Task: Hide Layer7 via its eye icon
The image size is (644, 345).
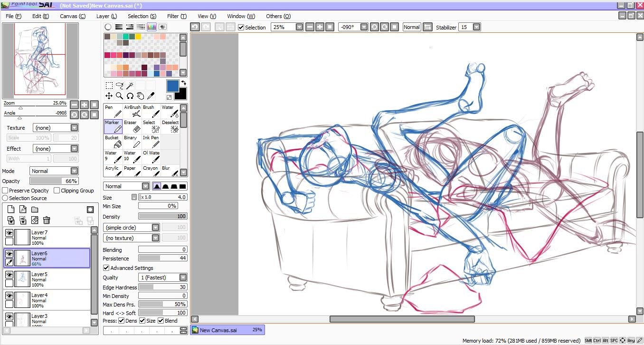Action: pyautogui.click(x=9, y=233)
